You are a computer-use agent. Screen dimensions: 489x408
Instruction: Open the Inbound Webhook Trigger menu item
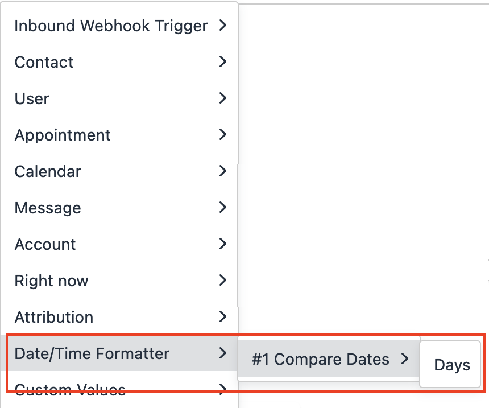(119, 26)
